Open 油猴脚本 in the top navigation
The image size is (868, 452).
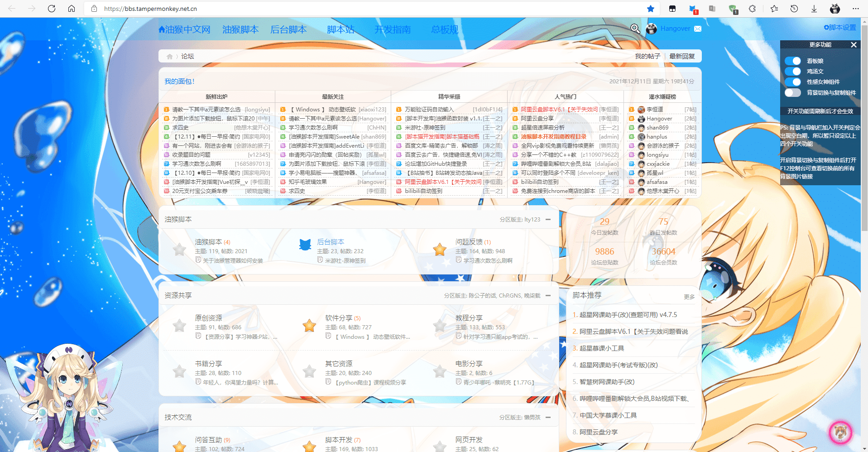240,29
